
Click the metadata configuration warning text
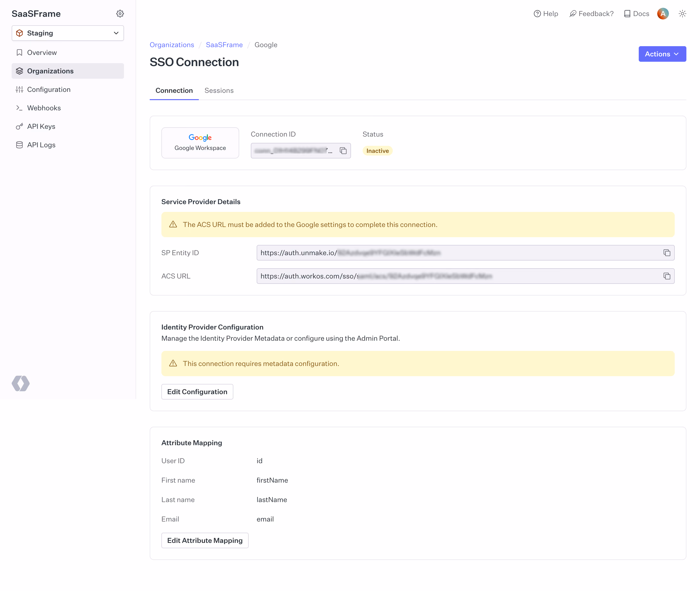tap(261, 364)
